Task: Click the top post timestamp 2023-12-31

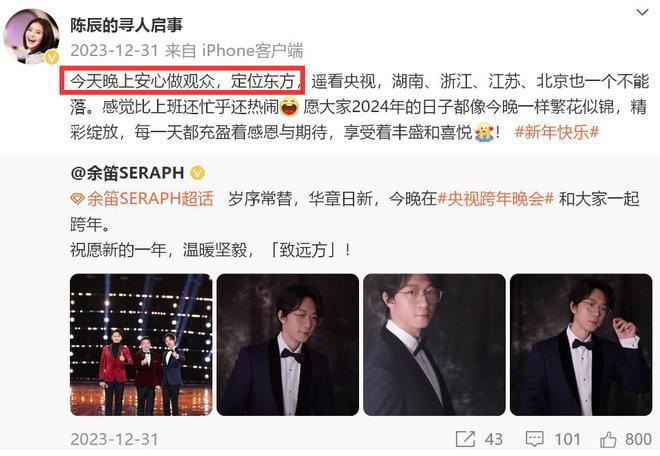Action: (114, 51)
